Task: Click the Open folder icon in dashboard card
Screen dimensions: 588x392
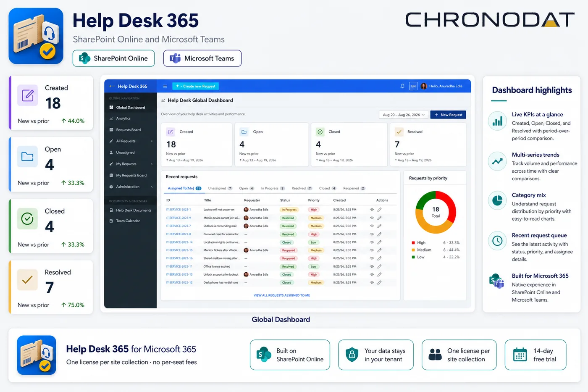Action: coord(244,132)
